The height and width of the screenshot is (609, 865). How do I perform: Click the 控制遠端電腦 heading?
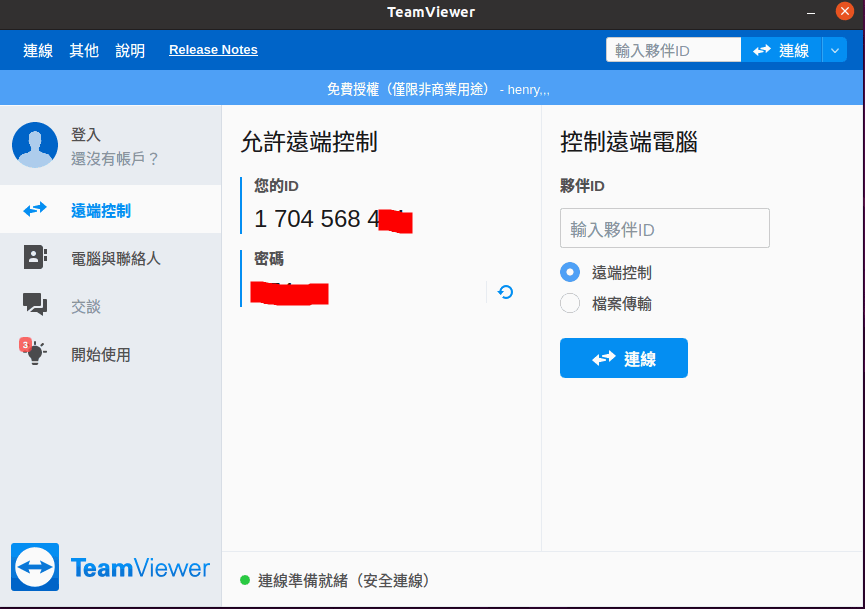pos(629,142)
